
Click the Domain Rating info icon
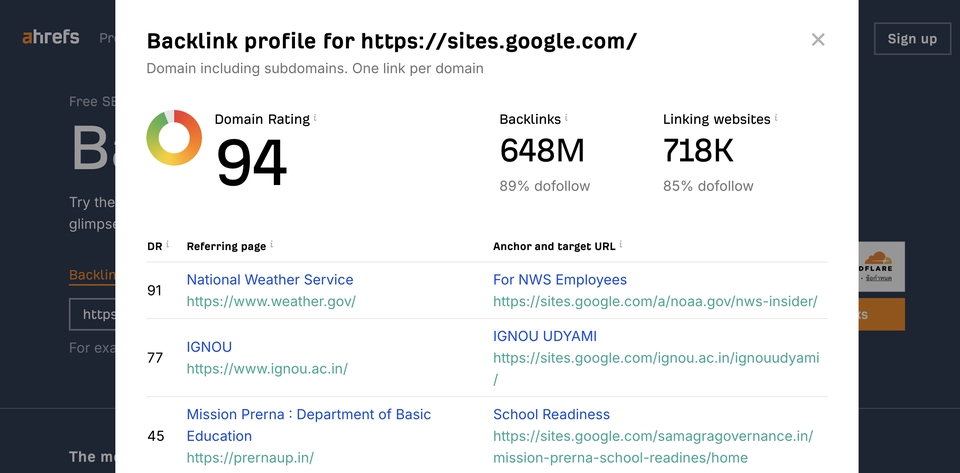315,118
